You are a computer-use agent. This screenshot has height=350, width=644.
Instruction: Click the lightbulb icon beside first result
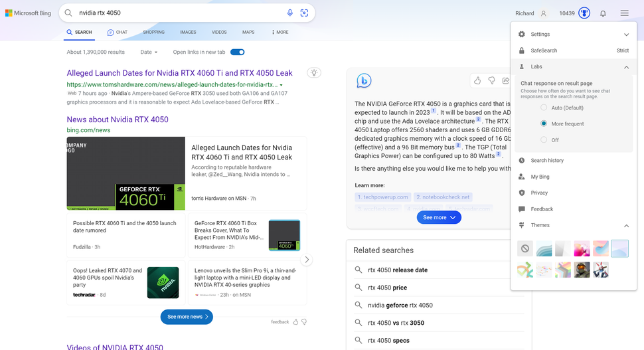click(314, 72)
